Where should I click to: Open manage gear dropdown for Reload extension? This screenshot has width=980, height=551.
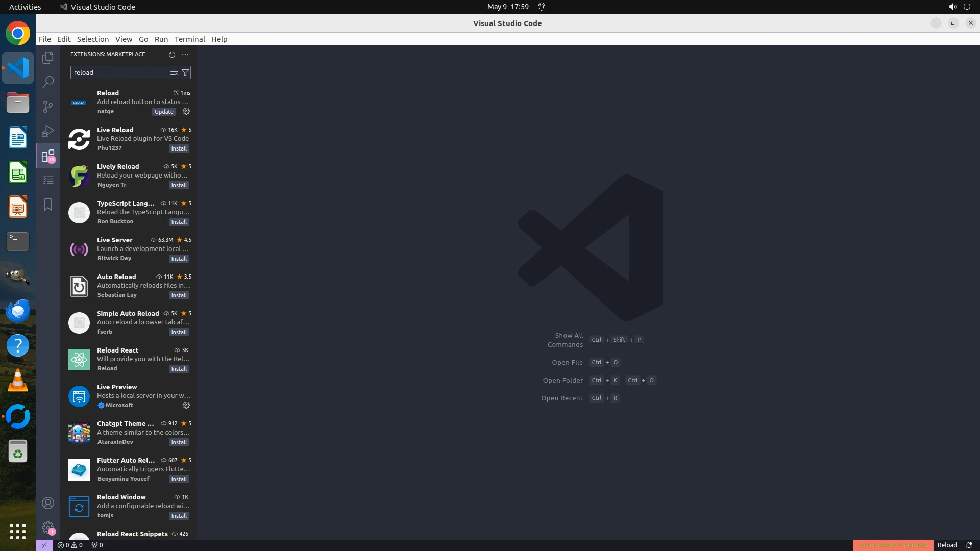click(186, 111)
